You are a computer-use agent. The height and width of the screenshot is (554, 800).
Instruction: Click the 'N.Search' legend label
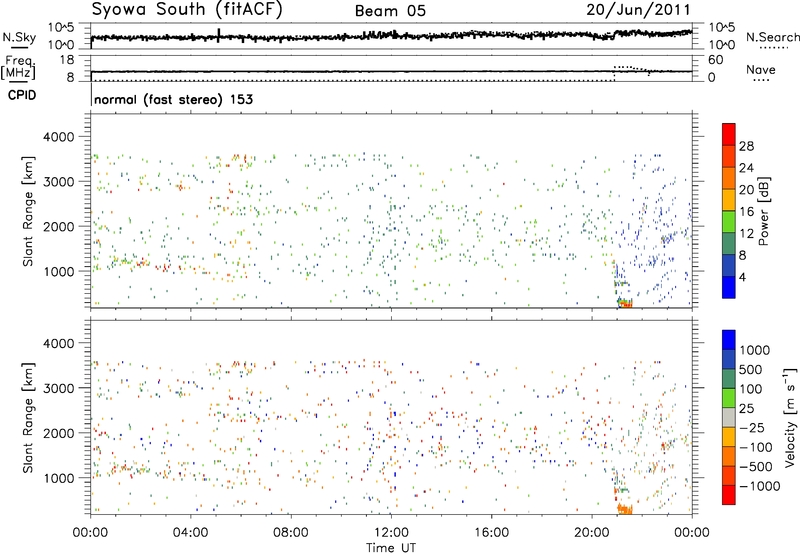pos(773,37)
